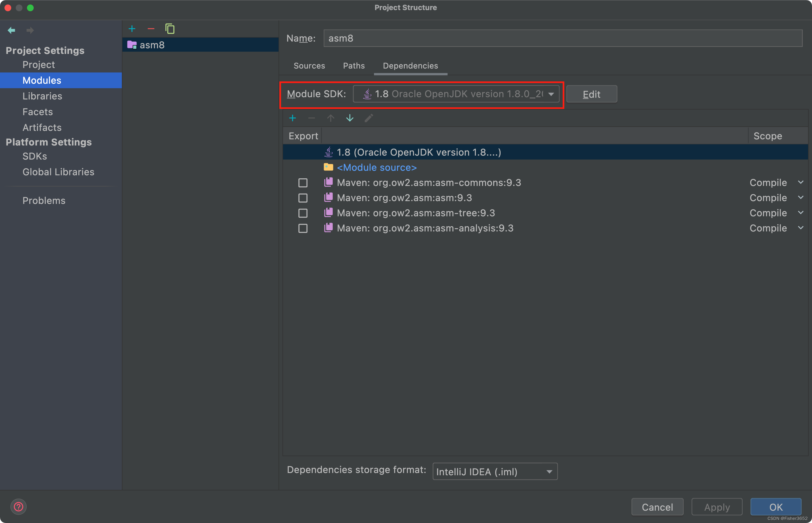Viewport: 812px width, 523px height.
Task: Toggle export checkbox for asm-tree dependency
Action: click(x=302, y=213)
